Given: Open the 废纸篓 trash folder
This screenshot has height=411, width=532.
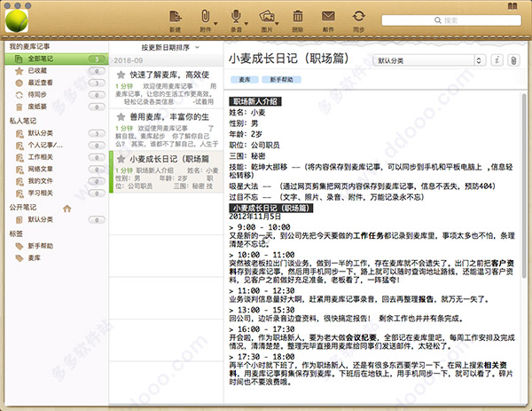Looking at the screenshot, I should click(x=57, y=107).
